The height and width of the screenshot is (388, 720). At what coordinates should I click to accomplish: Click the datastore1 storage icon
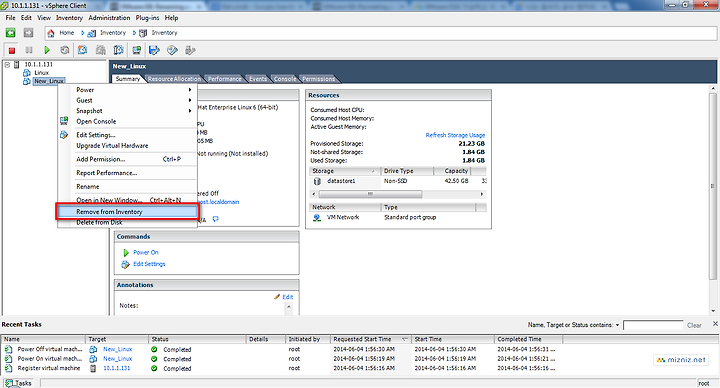click(x=317, y=181)
